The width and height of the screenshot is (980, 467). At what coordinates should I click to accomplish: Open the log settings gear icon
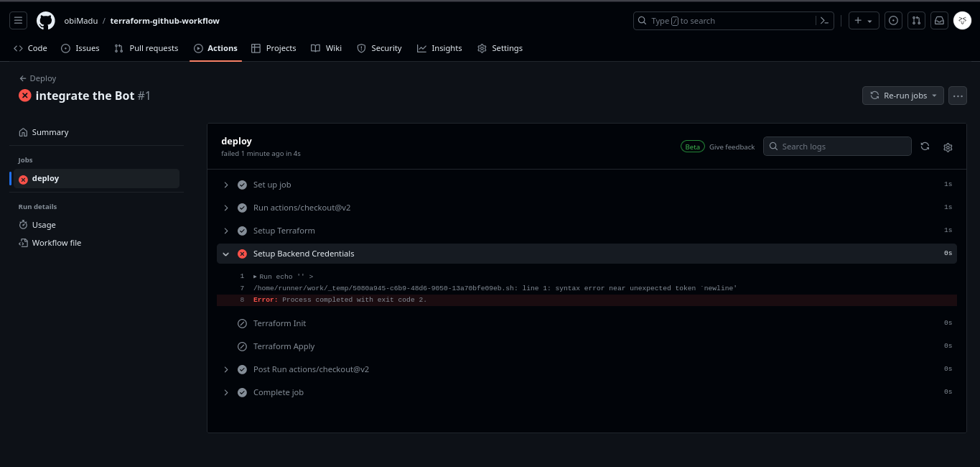pyautogui.click(x=948, y=147)
